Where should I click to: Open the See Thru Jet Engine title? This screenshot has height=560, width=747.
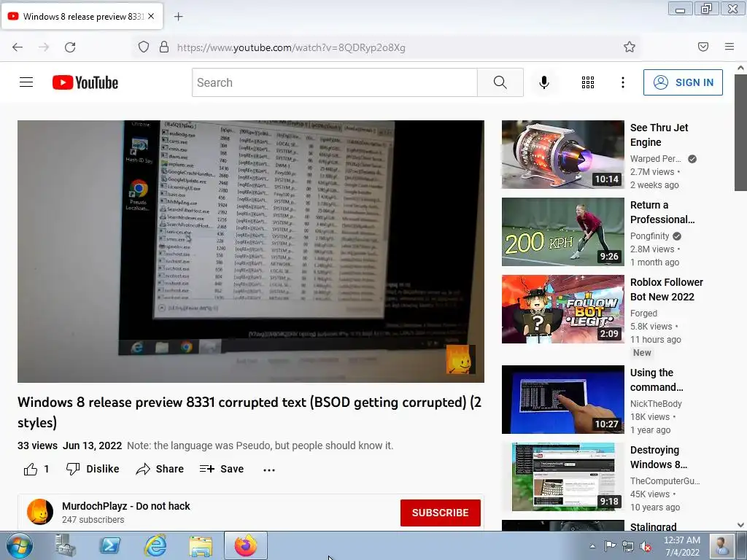click(659, 135)
